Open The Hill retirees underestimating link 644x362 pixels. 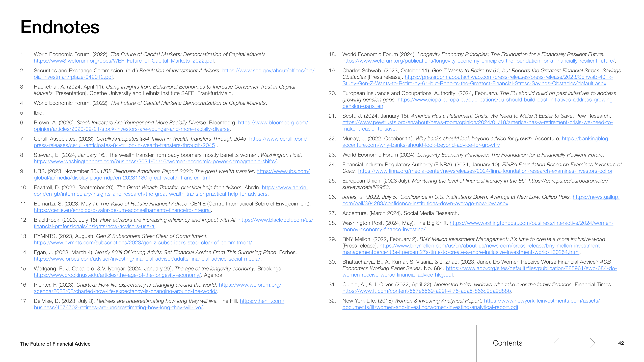(x=118, y=308)
